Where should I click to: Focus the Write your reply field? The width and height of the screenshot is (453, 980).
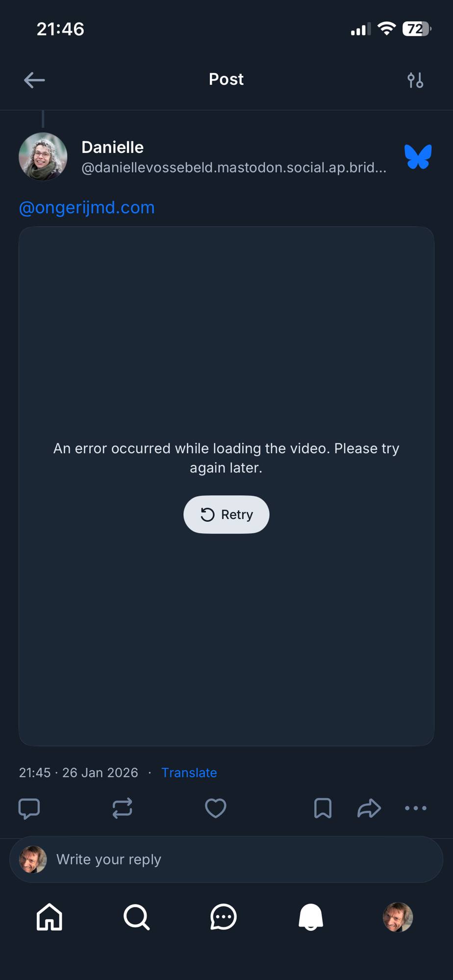click(x=226, y=859)
